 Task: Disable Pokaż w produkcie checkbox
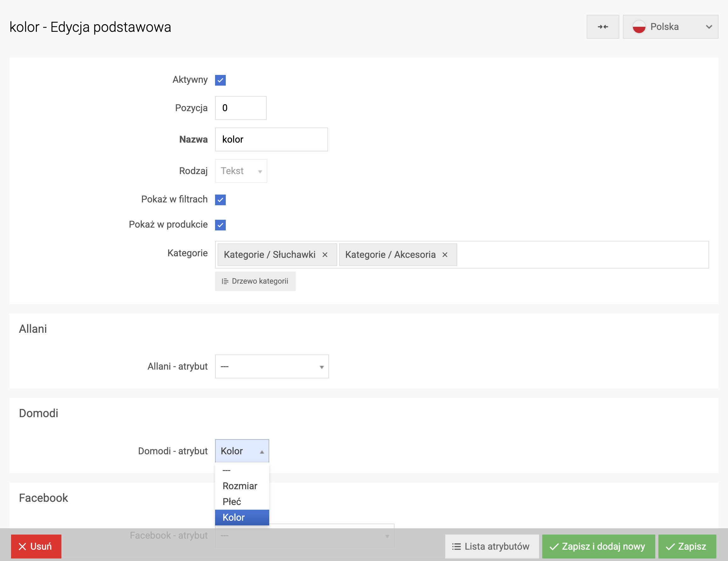(220, 225)
